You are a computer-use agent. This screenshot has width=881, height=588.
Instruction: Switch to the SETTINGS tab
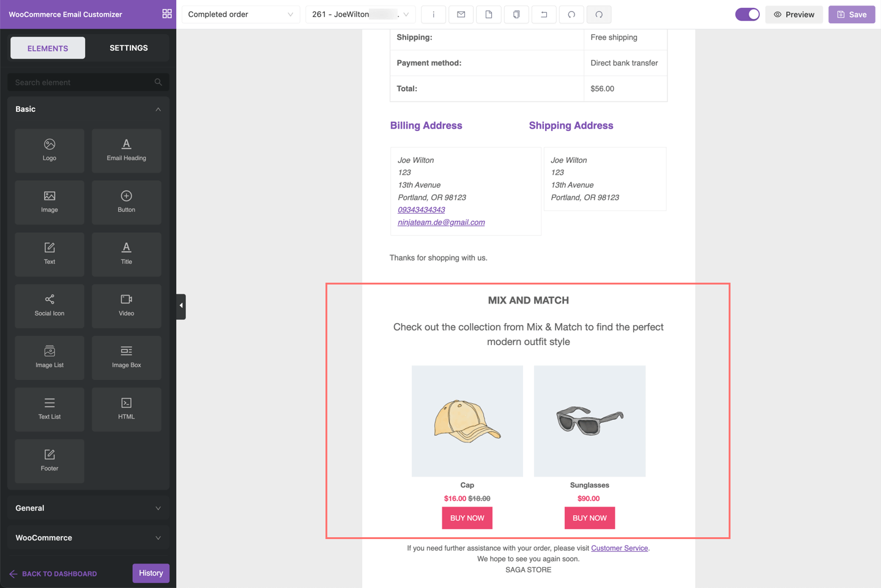tap(128, 47)
